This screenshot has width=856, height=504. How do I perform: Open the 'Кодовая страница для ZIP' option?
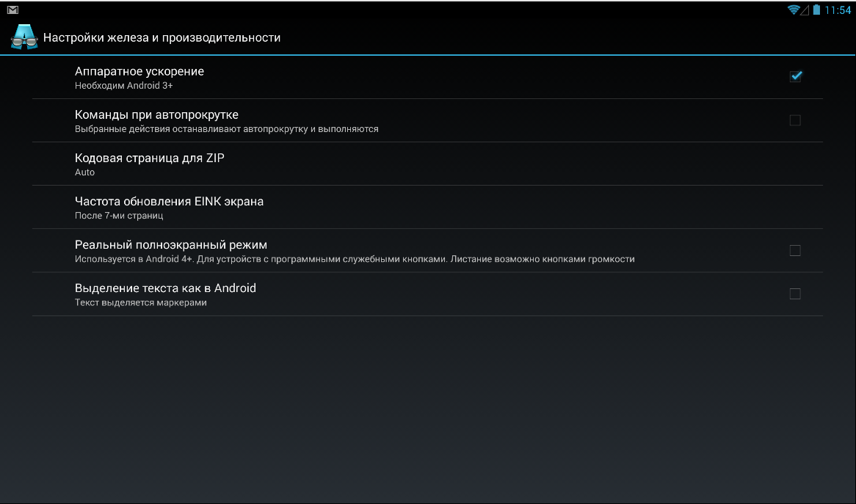[x=150, y=158]
